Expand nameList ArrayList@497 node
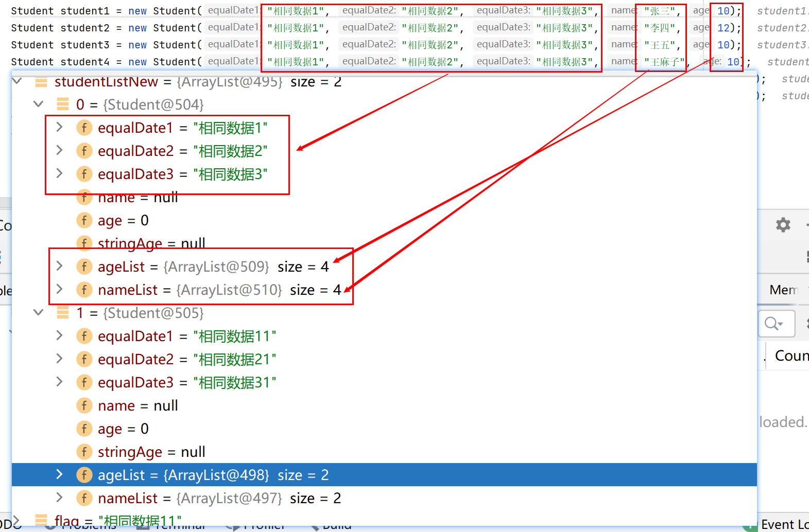Viewport: 809px width, 532px height. tap(59, 498)
